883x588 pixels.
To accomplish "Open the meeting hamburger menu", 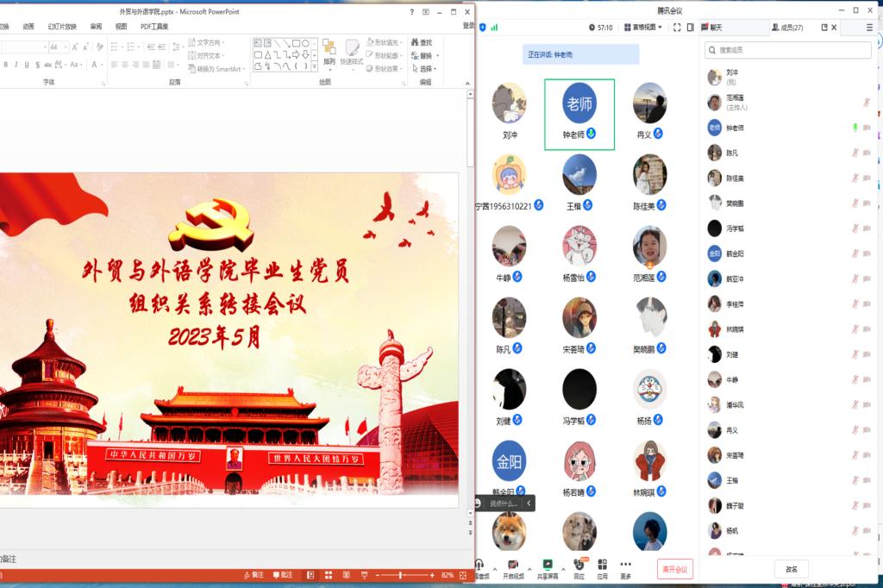I will [x=869, y=27].
